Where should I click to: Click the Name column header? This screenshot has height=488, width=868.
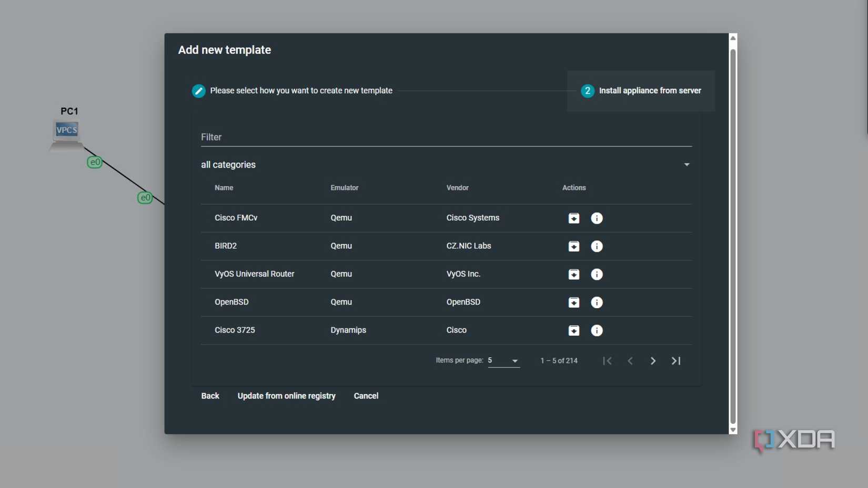click(224, 188)
